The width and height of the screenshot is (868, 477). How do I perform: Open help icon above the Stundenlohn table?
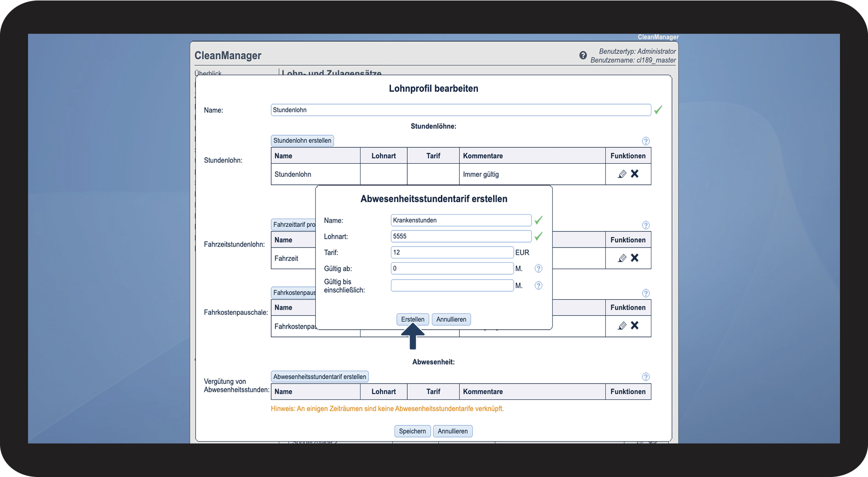point(646,141)
